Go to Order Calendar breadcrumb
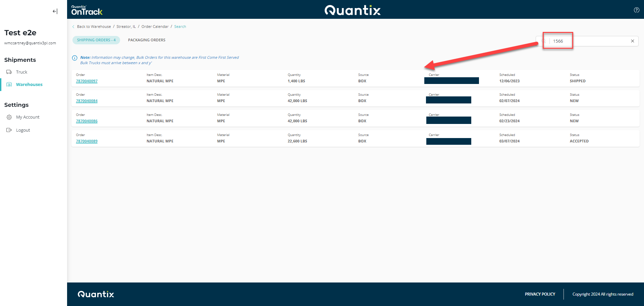 [x=155, y=27]
